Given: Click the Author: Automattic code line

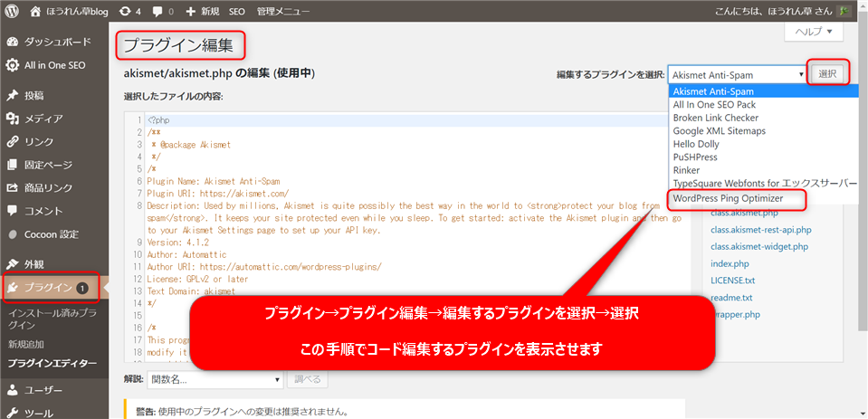Looking at the screenshot, I should pos(186,254).
